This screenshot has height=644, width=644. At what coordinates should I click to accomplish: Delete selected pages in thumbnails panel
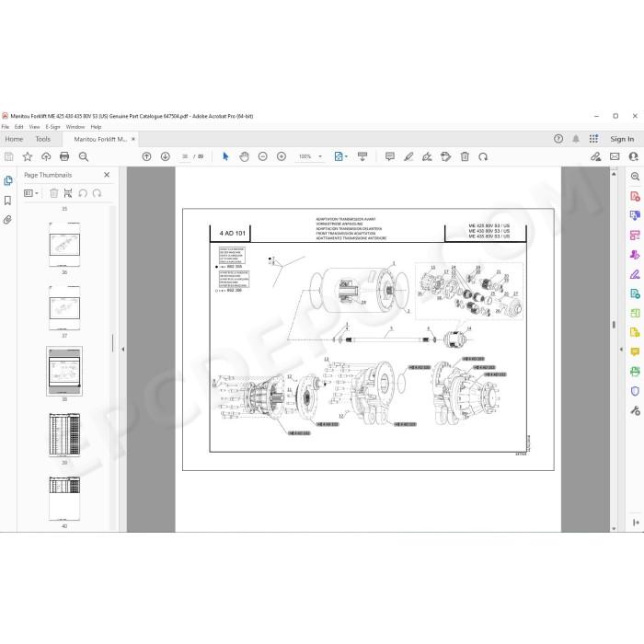[53, 193]
